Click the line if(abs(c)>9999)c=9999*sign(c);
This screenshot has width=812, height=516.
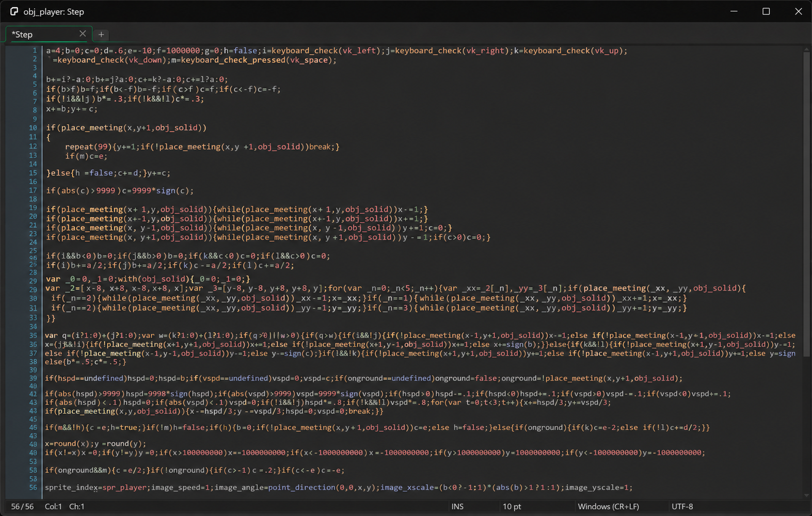(x=120, y=190)
